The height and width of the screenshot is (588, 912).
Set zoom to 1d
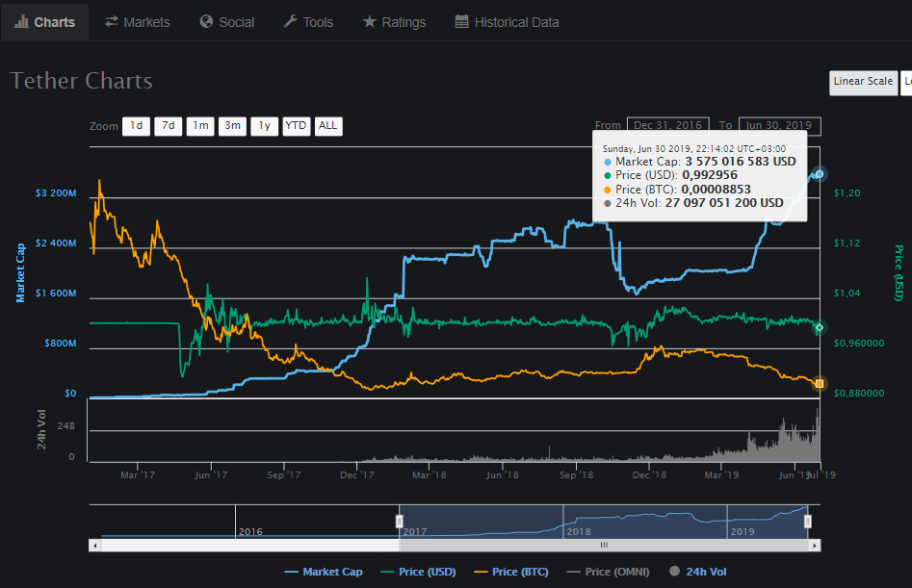[x=136, y=126]
